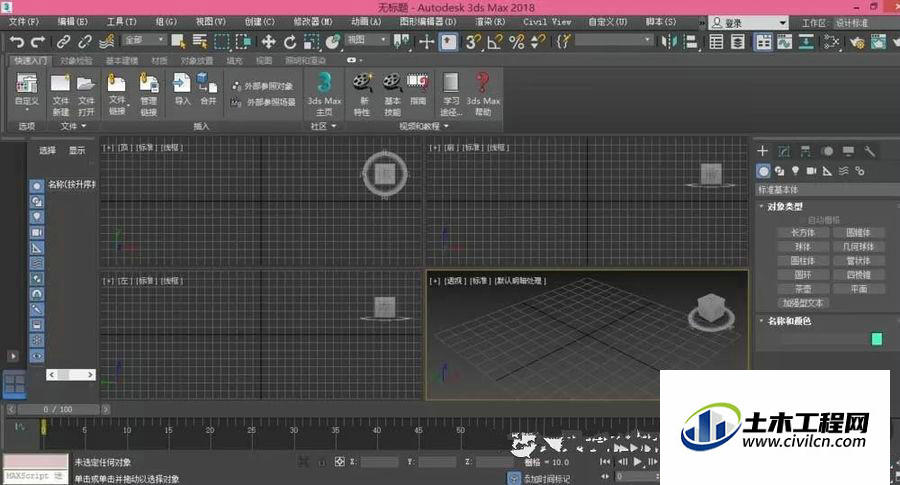Toggle Display Geometry filter in Scene Explorer
900x485 pixels.
[37, 186]
